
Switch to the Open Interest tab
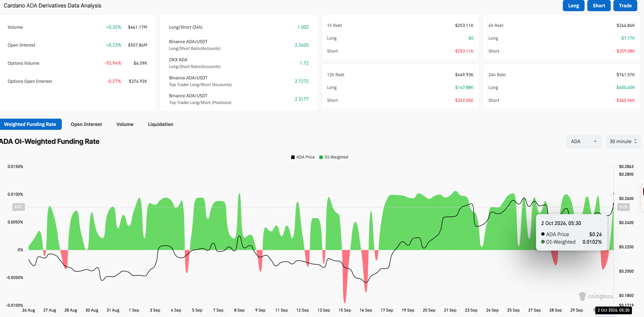click(x=86, y=124)
